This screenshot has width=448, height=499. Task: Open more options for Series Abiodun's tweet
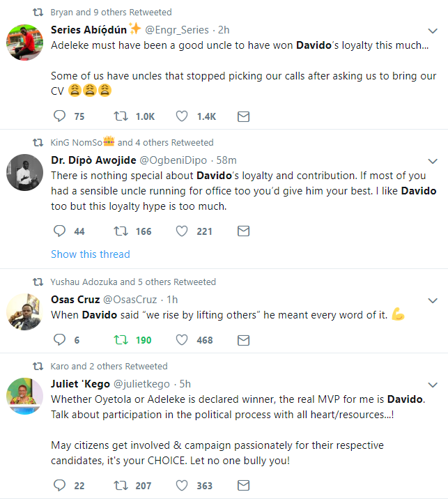tap(432, 30)
